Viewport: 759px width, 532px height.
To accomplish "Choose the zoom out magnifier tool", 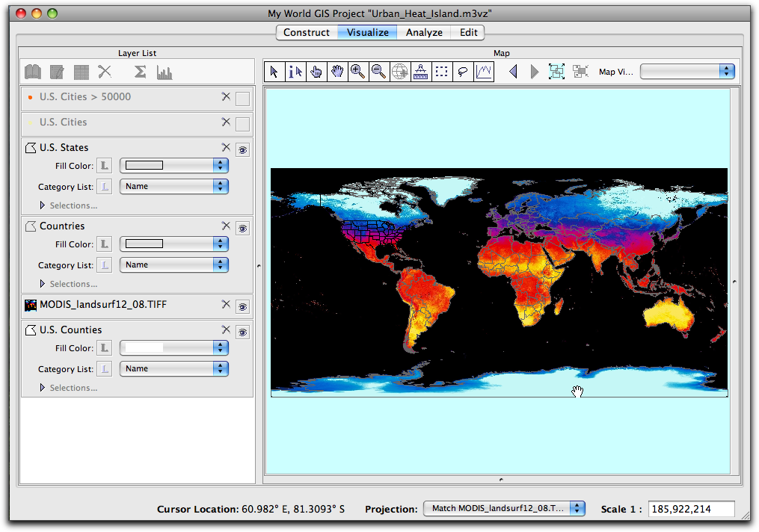I will coord(379,72).
